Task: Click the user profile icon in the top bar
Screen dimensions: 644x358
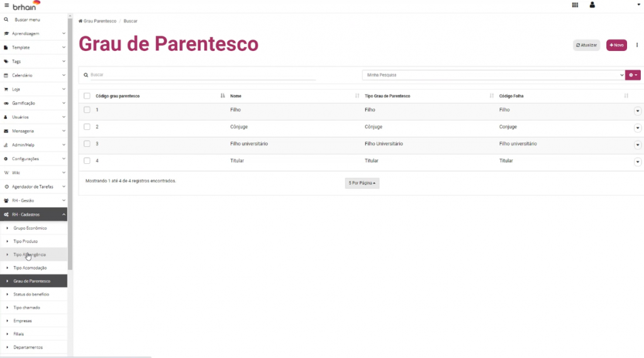Action: pos(592,5)
